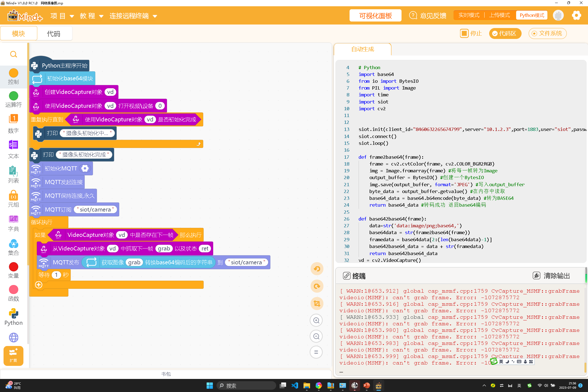The width and height of the screenshot is (588, 392).
Task: Open grab dropdown in MQTT发布 block
Action: [x=134, y=262]
